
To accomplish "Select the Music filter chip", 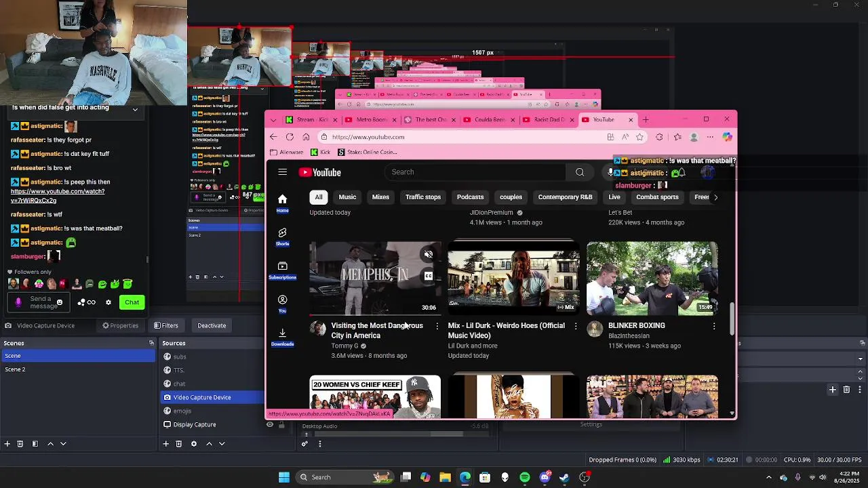I will pyautogui.click(x=347, y=197).
